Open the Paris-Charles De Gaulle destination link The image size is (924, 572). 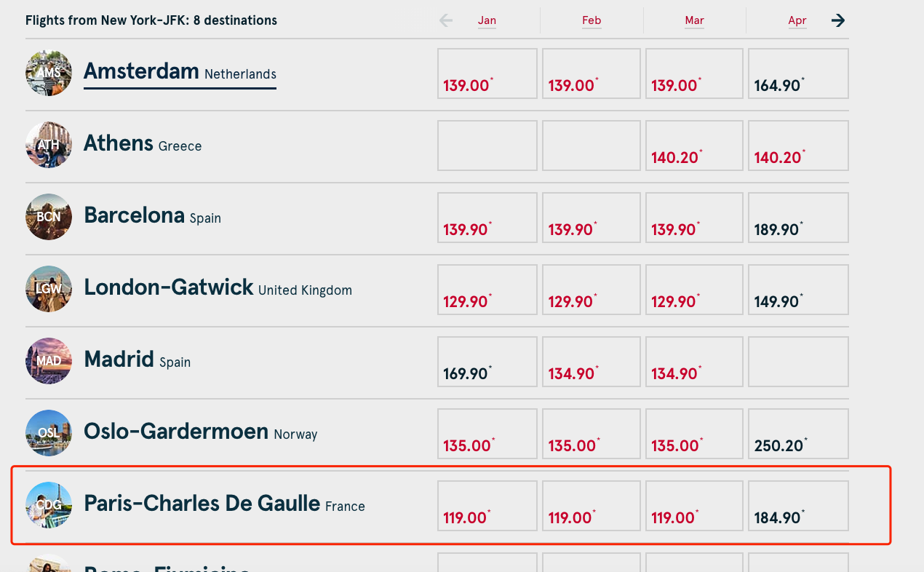click(x=224, y=504)
